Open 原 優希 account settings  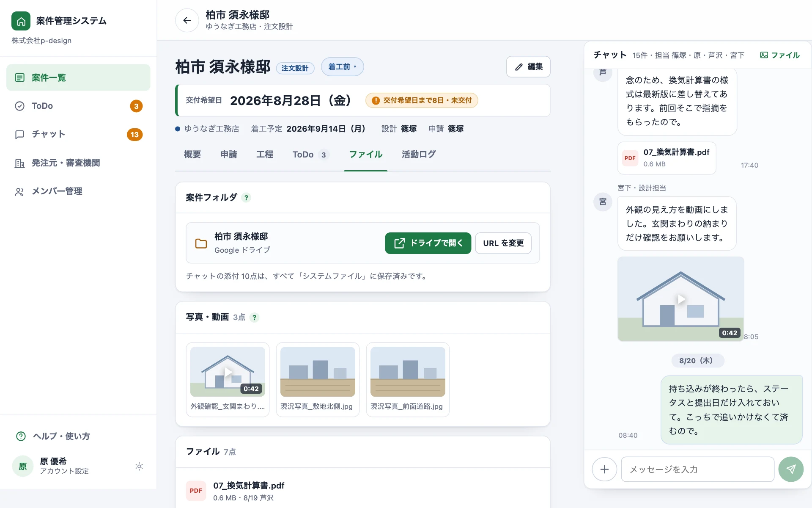click(64, 466)
